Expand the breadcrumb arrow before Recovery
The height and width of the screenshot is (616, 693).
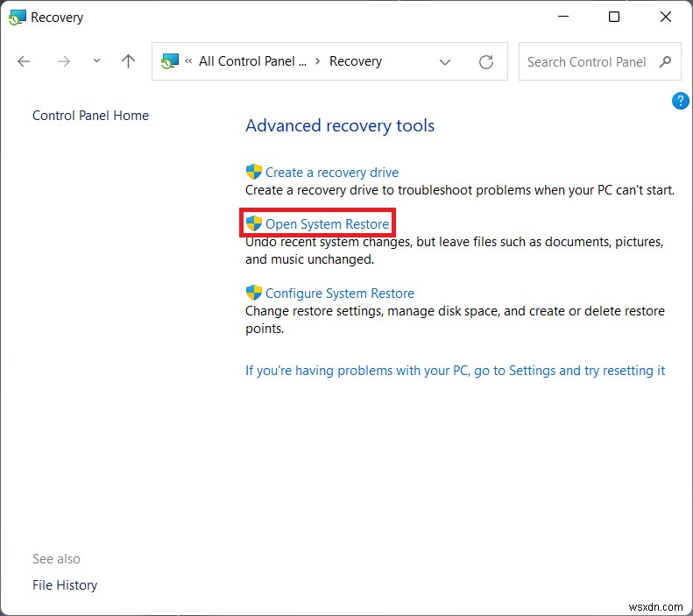[317, 61]
